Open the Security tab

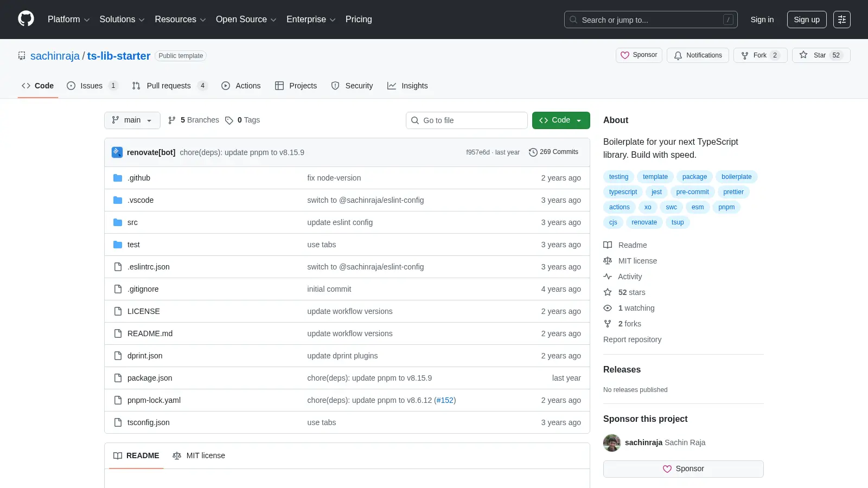[352, 86]
